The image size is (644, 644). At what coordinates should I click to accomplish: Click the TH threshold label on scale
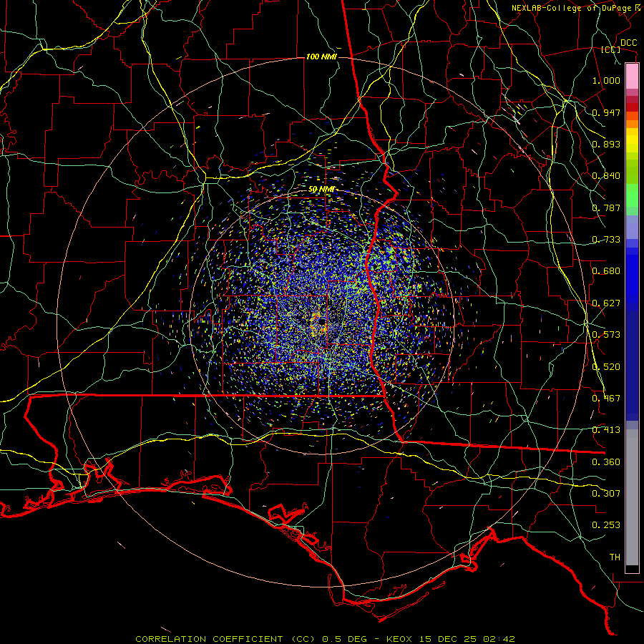pos(615,557)
